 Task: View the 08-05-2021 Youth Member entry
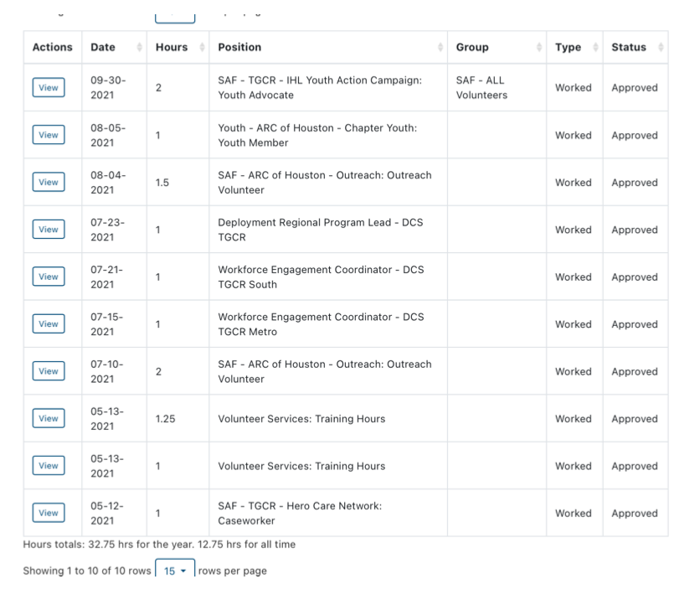49,135
